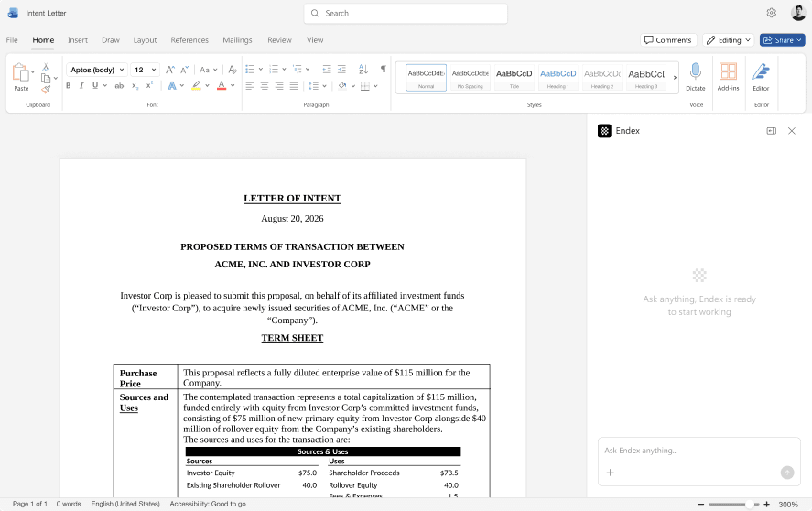
Task: Zoom in with the plus button
Action: click(767, 505)
